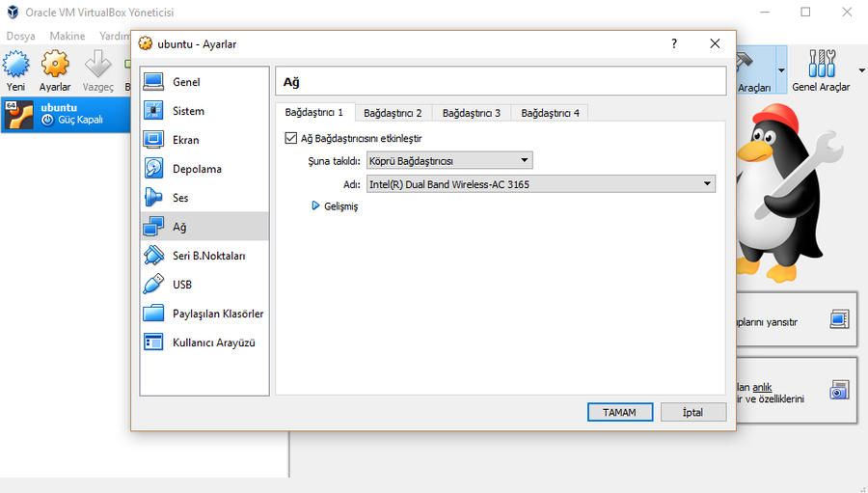The image size is (868, 493).
Task: Switch to the Bağdaştırıcı 2 tab
Action: [x=393, y=113]
